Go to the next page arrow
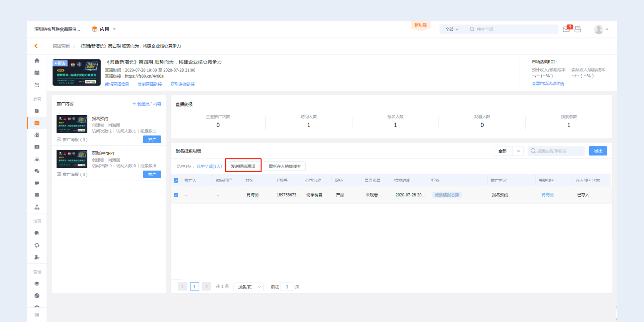The image size is (644, 323). [x=207, y=287]
